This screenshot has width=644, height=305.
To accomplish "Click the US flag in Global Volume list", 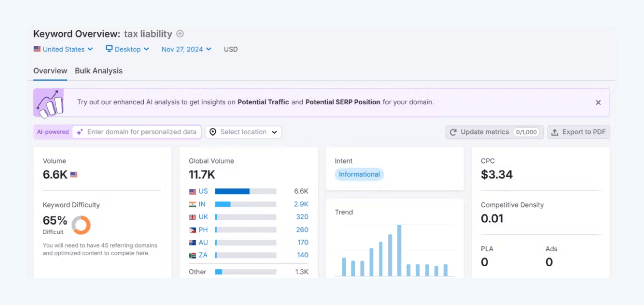I will 192,192.
